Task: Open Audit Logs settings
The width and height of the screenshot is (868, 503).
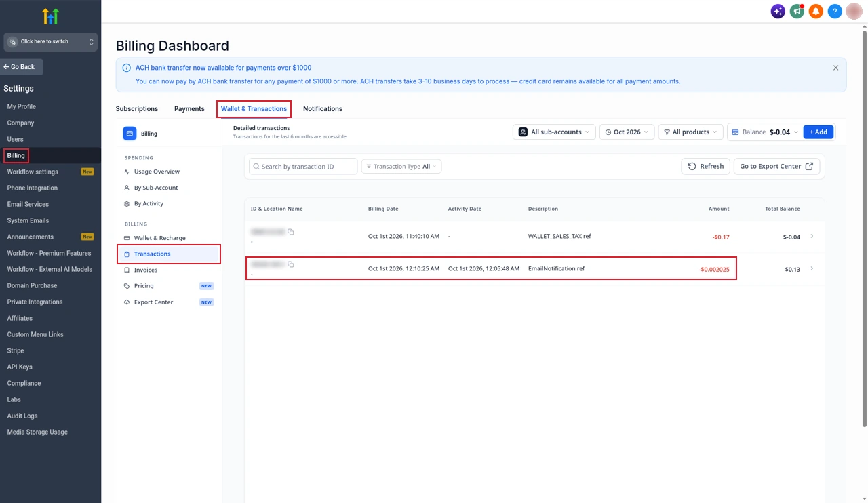Action: point(22,416)
